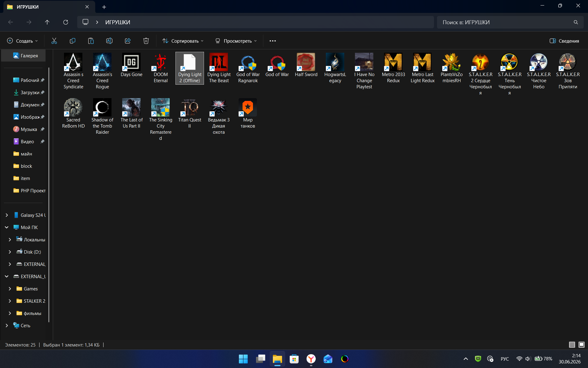
Task: Select the DOOM Eternal shortcut
Action: pos(161,68)
